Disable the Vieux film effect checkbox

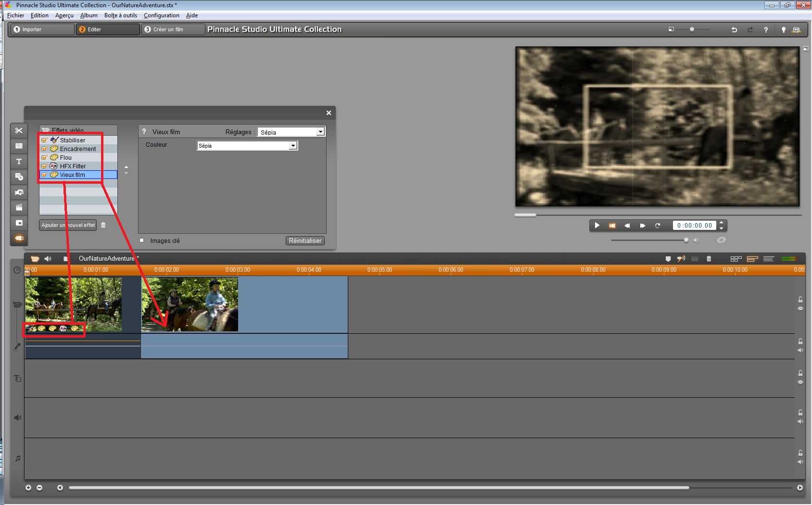(x=44, y=175)
